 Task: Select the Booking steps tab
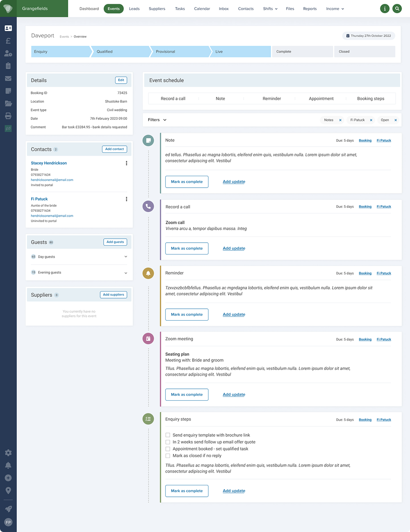[x=371, y=99]
